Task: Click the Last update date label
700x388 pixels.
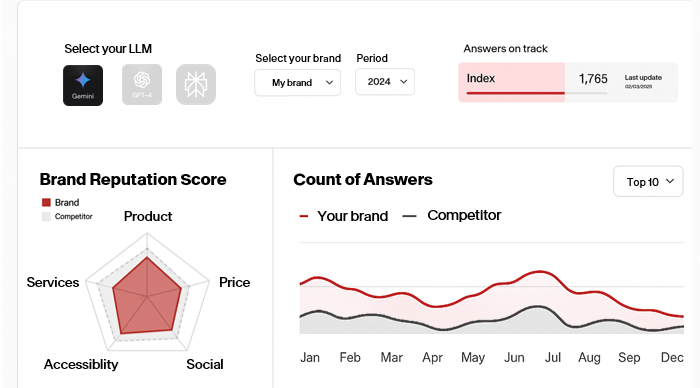Action: 643,81
